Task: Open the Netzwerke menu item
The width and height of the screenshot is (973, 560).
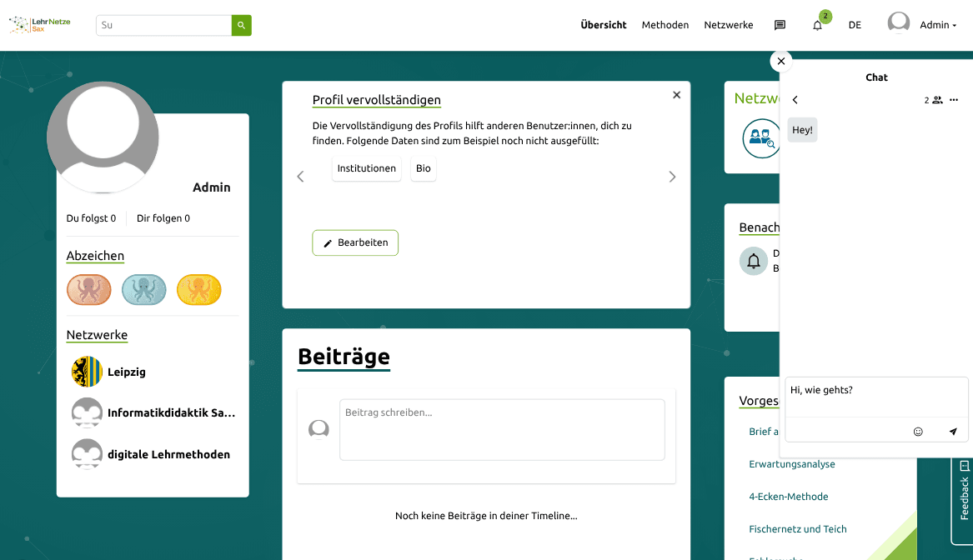Action: coord(729,25)
